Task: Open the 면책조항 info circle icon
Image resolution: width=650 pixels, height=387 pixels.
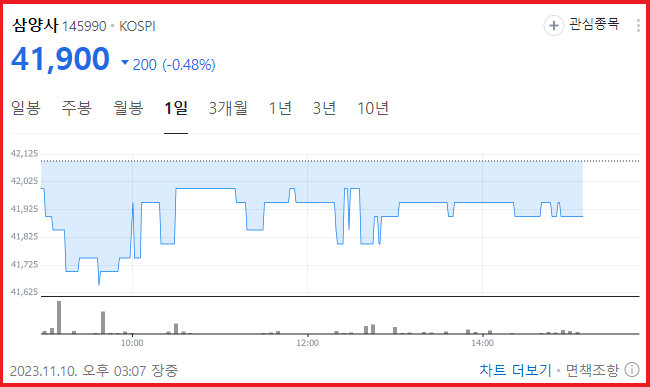Action: click(x=632, y=369)
